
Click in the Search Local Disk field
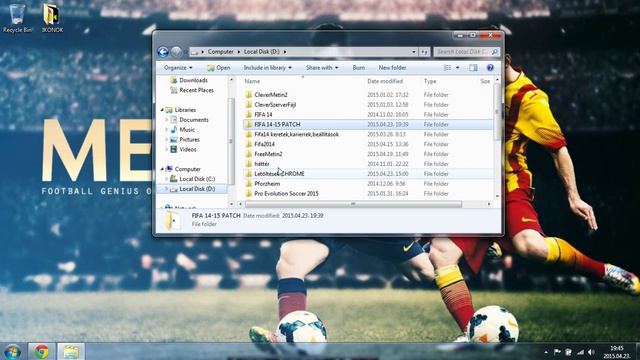[x=462, y=52]
